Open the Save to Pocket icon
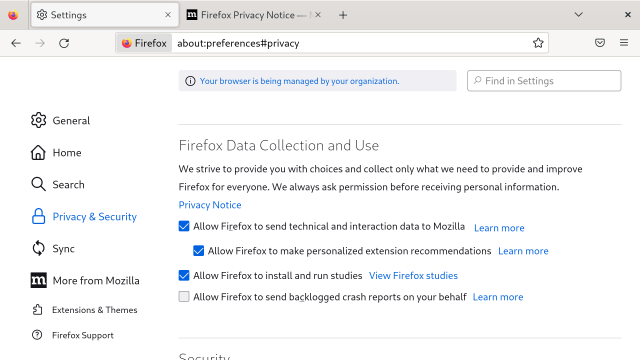The width and height of the screenshot is (640, 360). tap(600, 43)
